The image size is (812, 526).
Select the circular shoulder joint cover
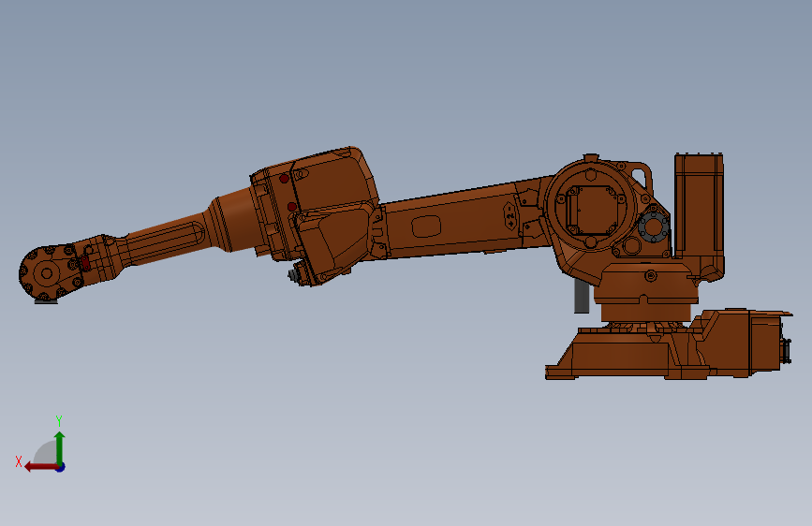(590, 206)
